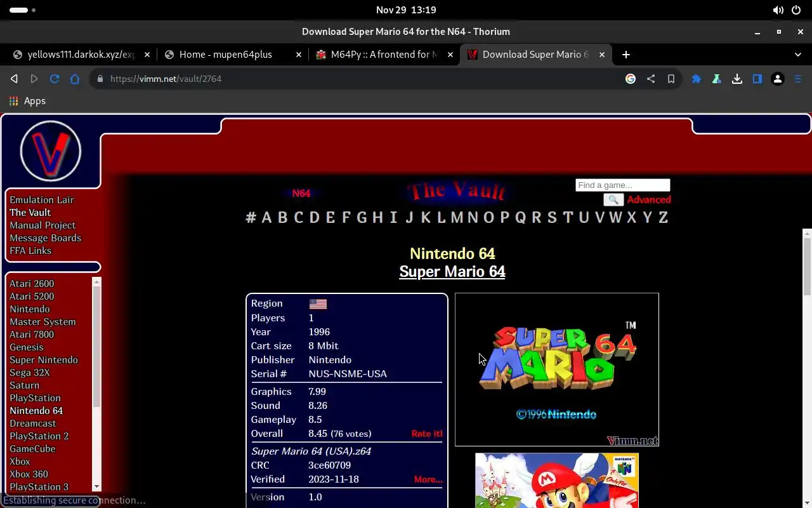Share this page via share icon
The height and width of the screenshot is (508, 812).
(651, 79)
